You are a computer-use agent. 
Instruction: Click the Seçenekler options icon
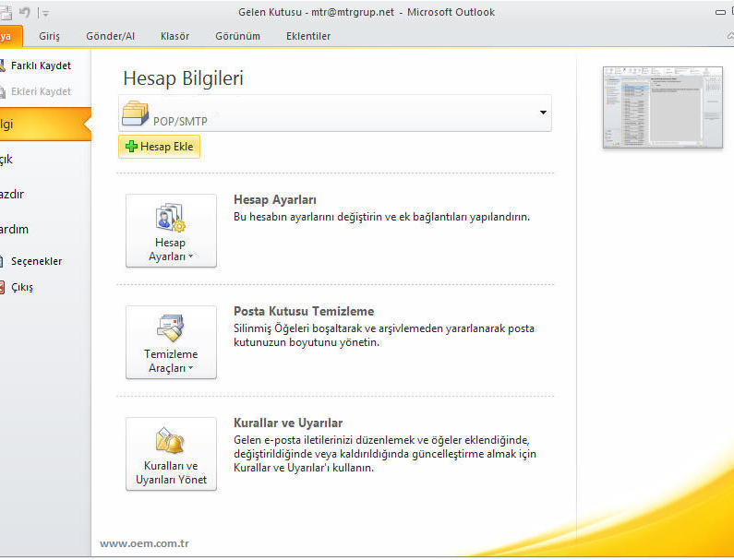(x=2, y=261)
